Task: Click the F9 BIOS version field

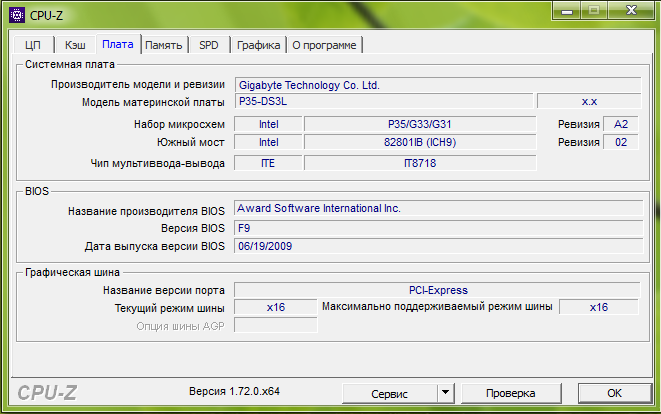Action: (438, 228)
